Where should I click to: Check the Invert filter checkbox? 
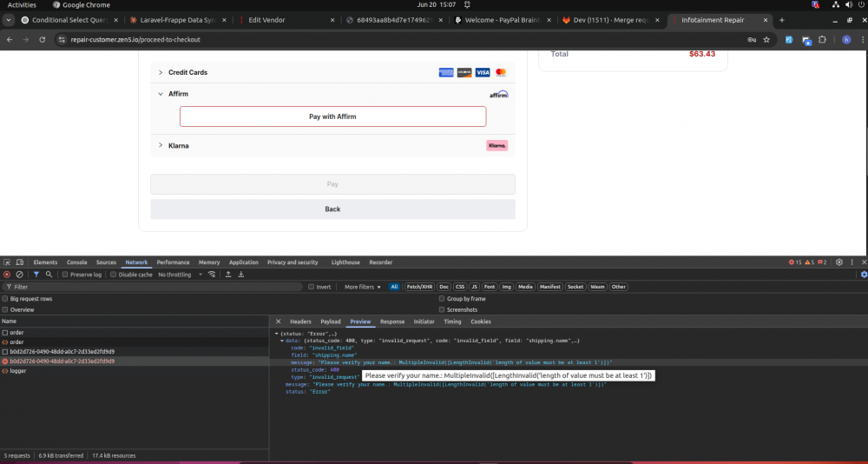click(312, 287)
